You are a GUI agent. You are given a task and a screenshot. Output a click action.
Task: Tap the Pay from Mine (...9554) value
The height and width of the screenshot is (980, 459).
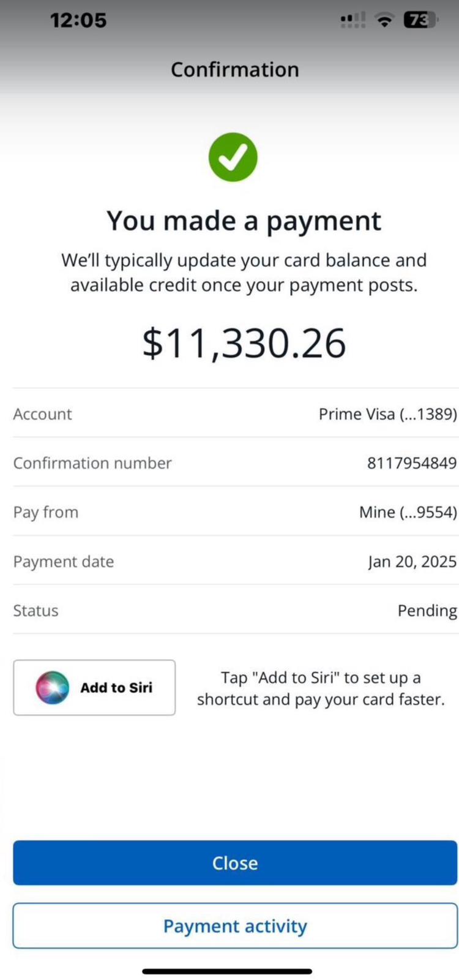pos(408,512)
